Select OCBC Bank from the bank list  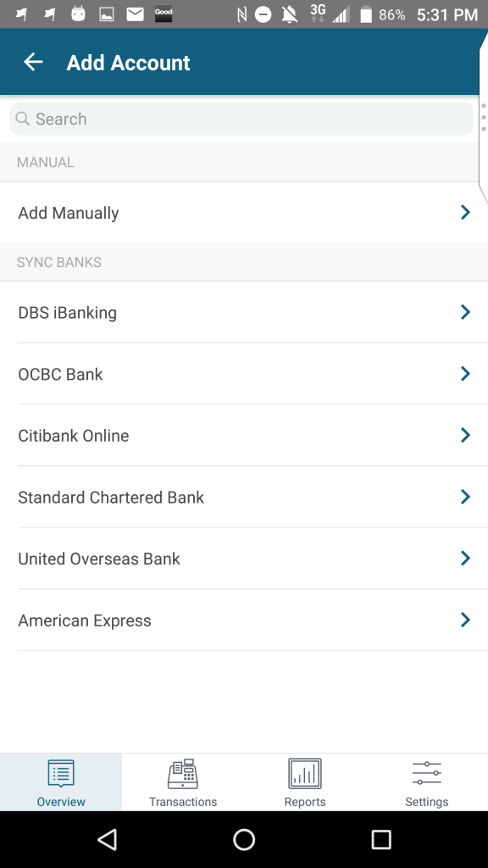[x=244, y=374]
